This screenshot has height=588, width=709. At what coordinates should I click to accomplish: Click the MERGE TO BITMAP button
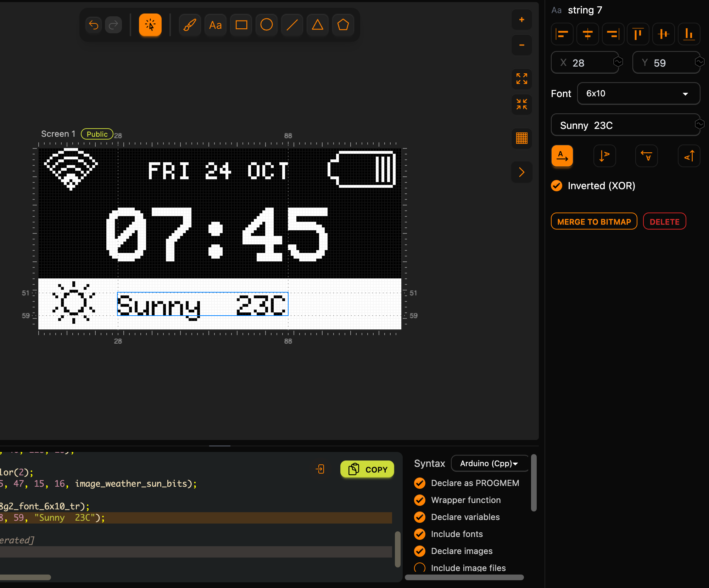[594, 221]
